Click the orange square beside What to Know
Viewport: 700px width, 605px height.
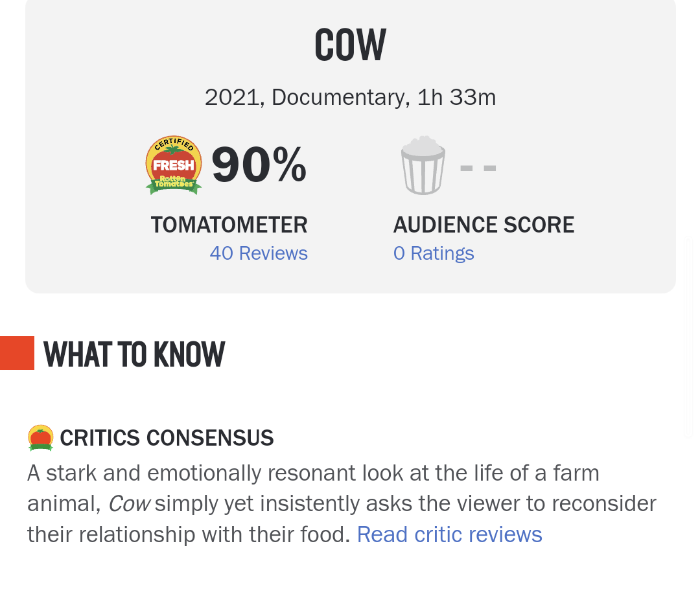coord(17,353)
